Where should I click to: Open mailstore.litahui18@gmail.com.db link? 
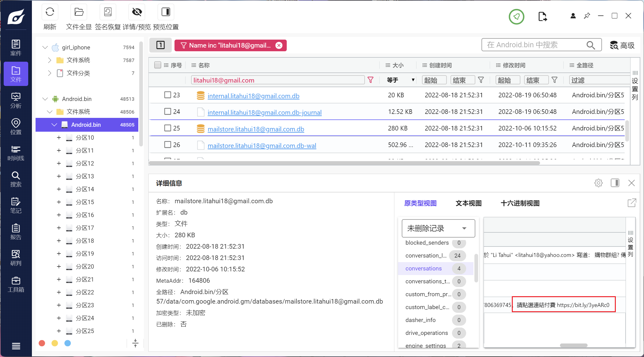(x=256, y=129)
